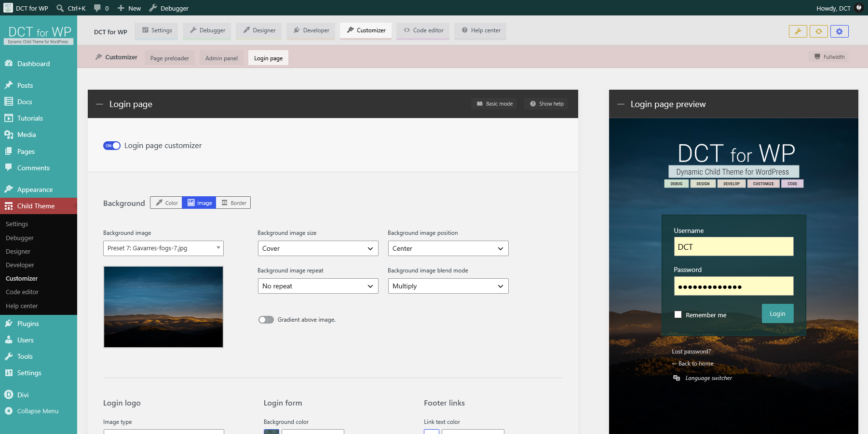Switch to Basic mode
The height and width of the screenshot is (434, 868).
(494, 104)
